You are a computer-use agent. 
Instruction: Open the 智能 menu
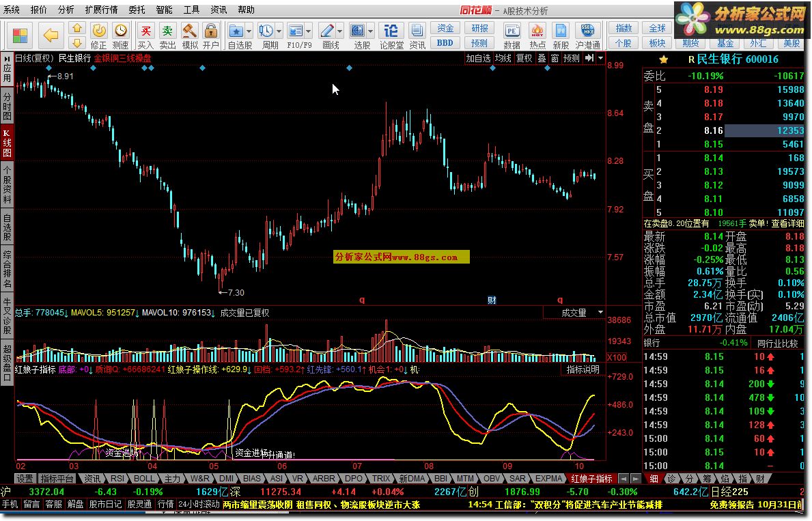164,10
